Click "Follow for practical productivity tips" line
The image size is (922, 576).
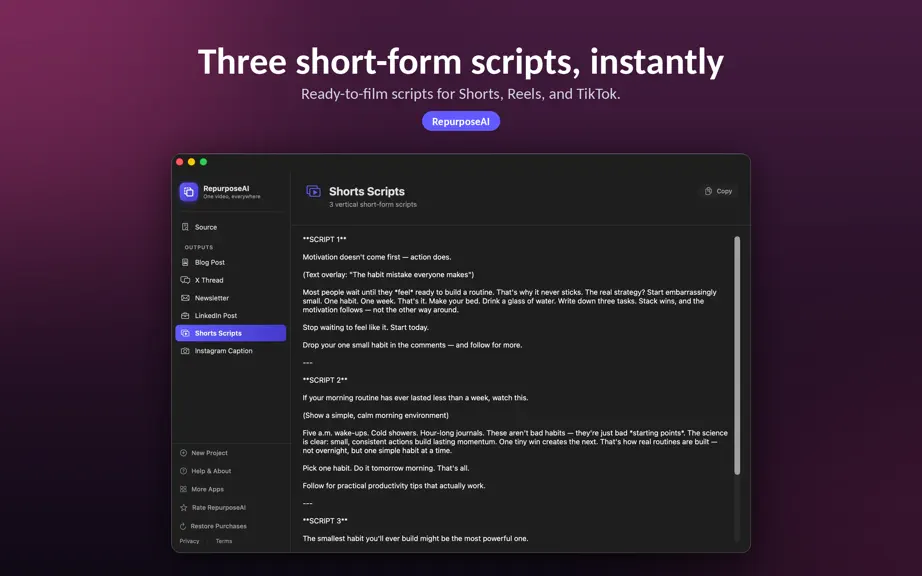(x=394, y=486)
